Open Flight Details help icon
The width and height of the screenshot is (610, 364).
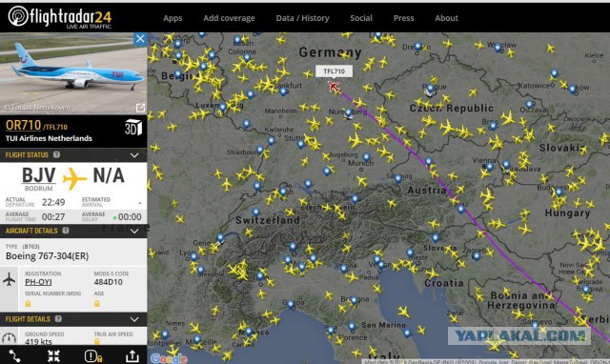[x=58, y=319]
